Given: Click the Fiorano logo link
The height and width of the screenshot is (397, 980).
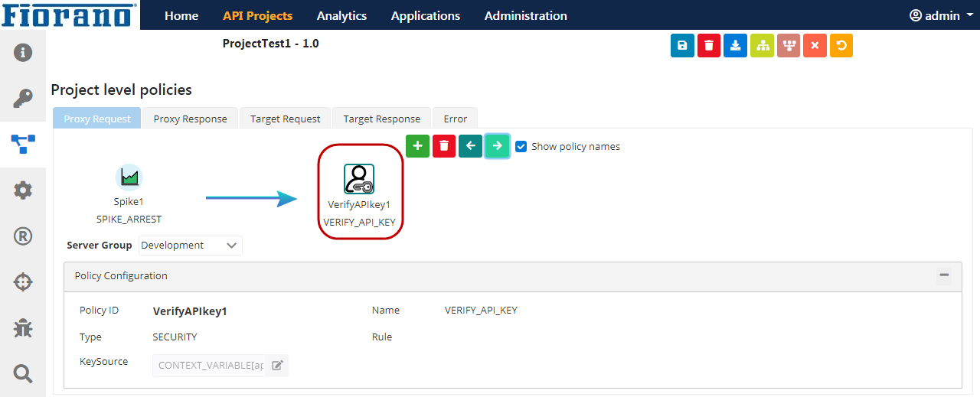Looking at the screenshot, I should pyautogui.click(x=70, y=15).
